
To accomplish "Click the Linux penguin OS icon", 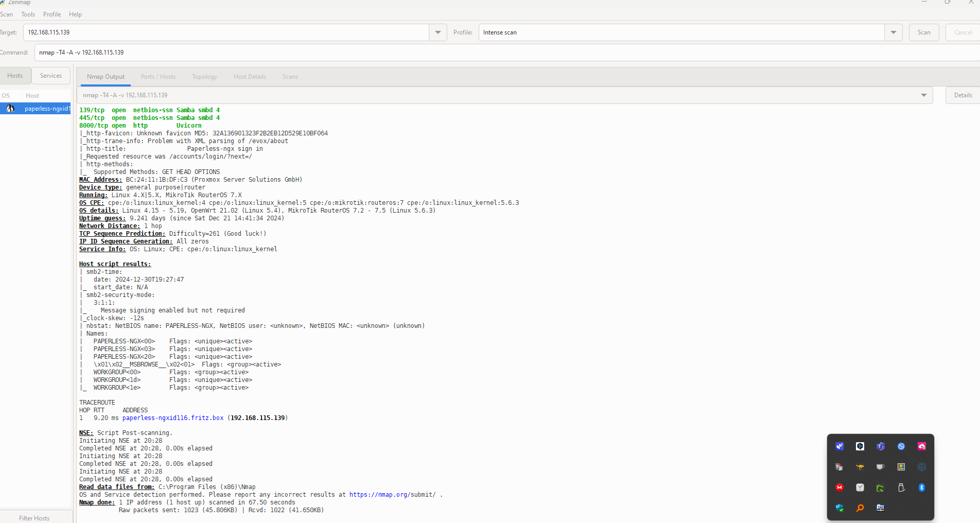I will click(x=10, y=109).
